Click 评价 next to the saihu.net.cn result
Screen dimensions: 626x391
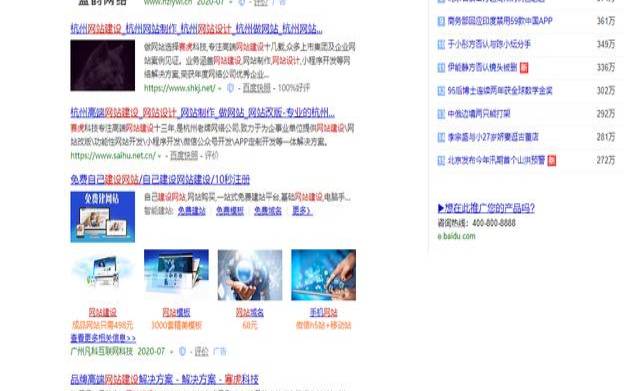(212, 156)
